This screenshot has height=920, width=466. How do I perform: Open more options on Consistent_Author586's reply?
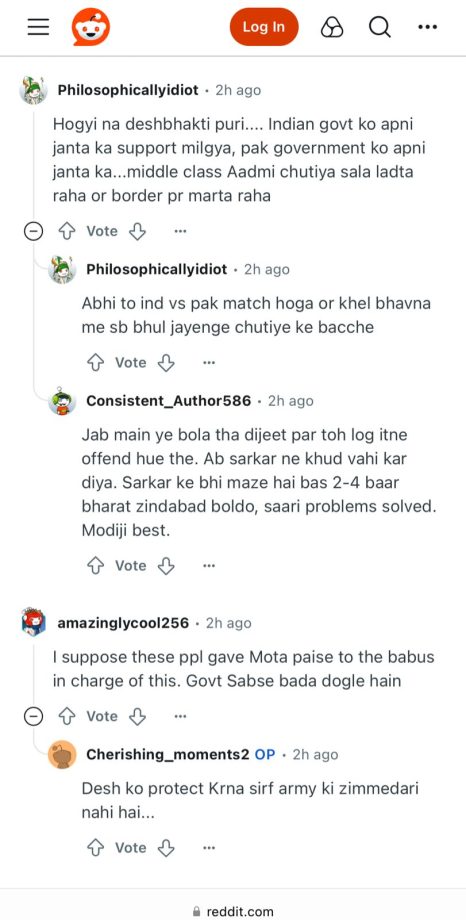[209, 566]
